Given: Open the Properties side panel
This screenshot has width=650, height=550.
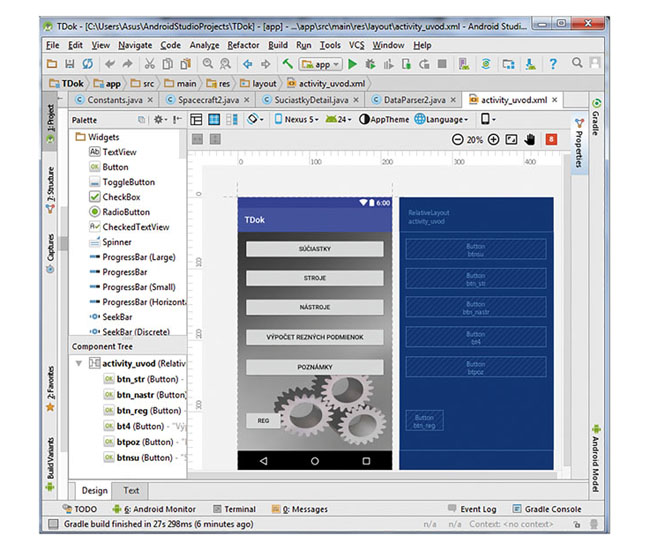Looking at the screenshot, I should [x=579, y=143].
